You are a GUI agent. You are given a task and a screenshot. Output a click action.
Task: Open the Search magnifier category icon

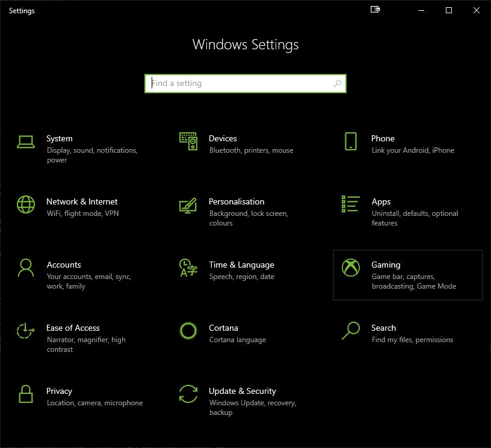pyautogui.click(x=351, y=331)
